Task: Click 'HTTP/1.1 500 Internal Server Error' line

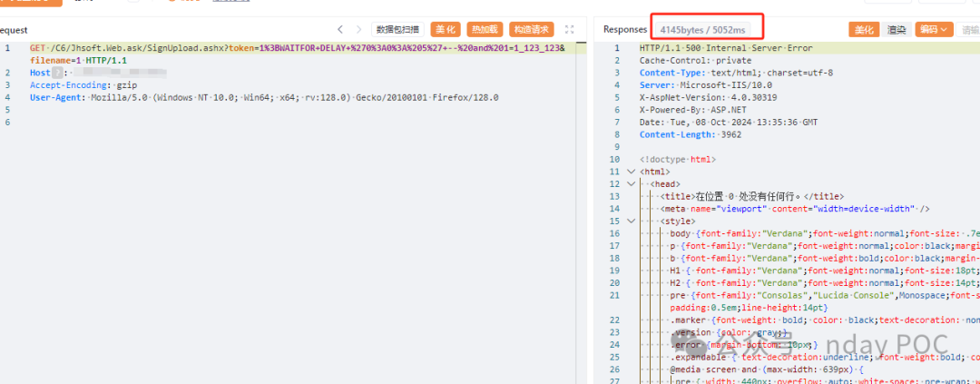Action: (726, 48)
